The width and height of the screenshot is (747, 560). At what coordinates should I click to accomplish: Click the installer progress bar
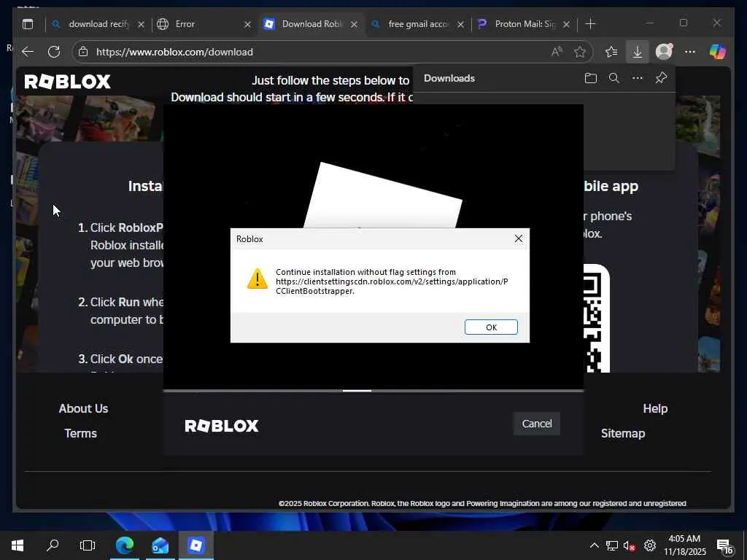373,391
